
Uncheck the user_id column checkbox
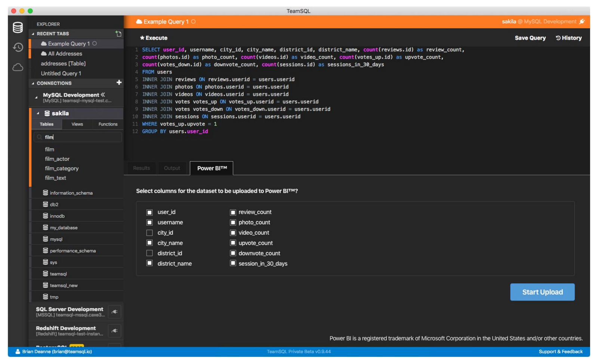click(149, 212)
